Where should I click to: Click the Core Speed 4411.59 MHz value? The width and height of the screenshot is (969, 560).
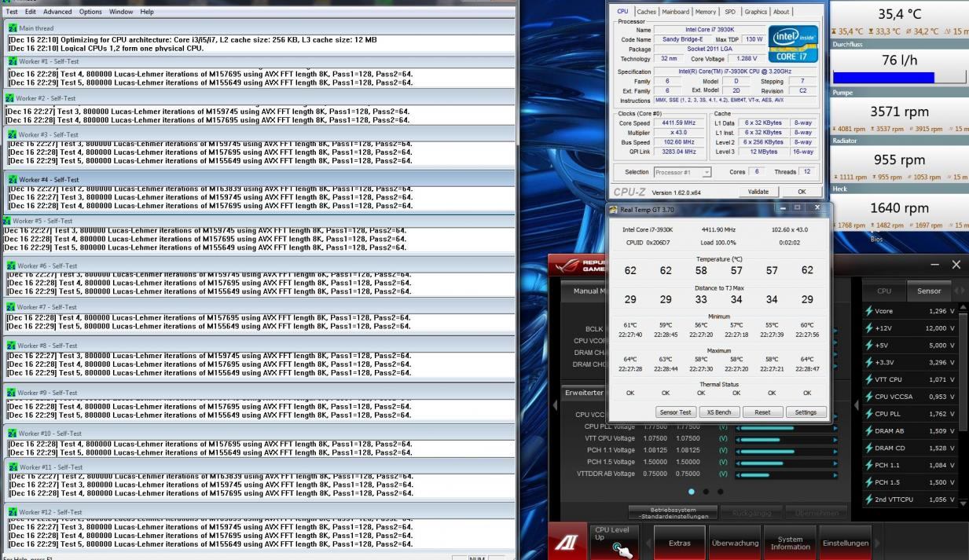pos(680,123)
